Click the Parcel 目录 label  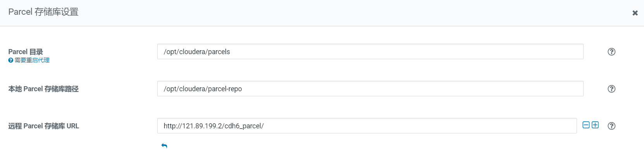(x=26, y=52)
